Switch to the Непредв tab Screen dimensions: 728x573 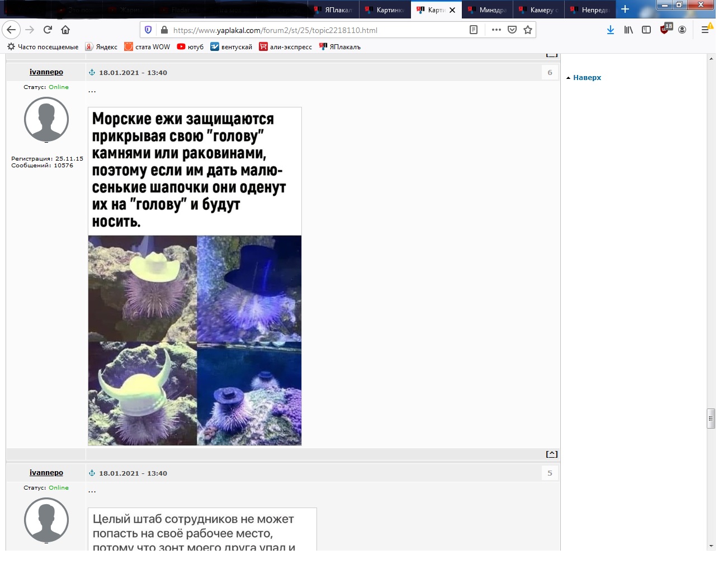point(590,10)
